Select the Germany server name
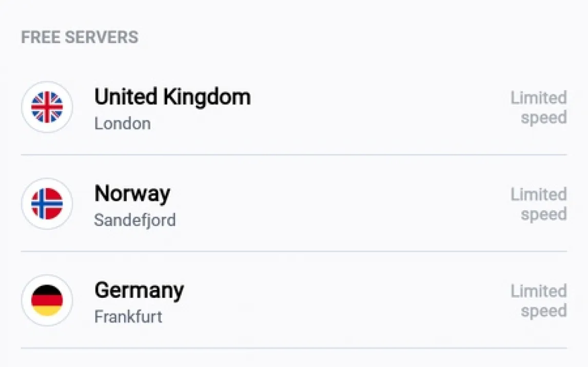Screen dimensions: 588x367 [139, 291]
